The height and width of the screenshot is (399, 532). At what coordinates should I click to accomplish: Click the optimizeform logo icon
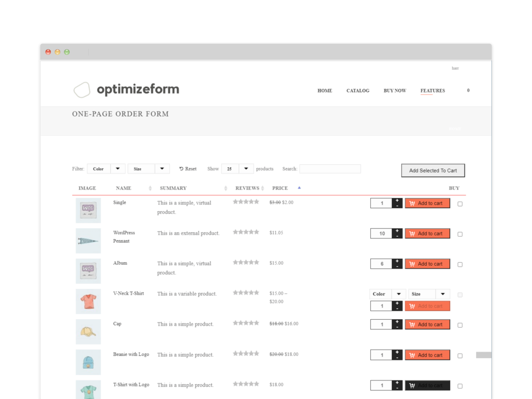pos(82,90)
